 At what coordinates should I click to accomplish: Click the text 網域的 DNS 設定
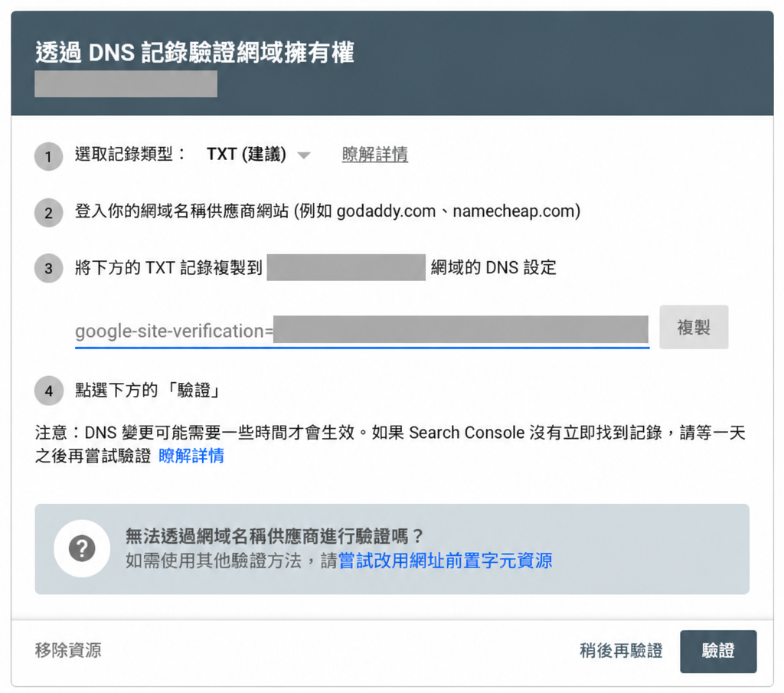coord(494,267)
